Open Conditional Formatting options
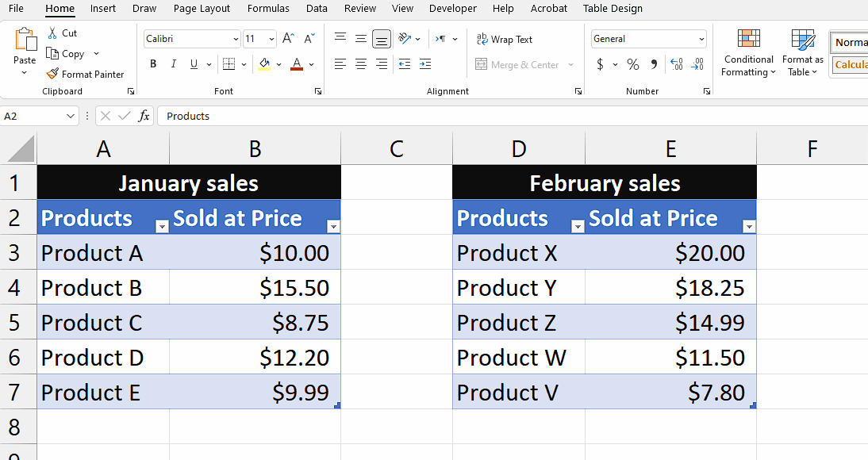The height and width of the screenshot is (460, 868). coord(747,55)
